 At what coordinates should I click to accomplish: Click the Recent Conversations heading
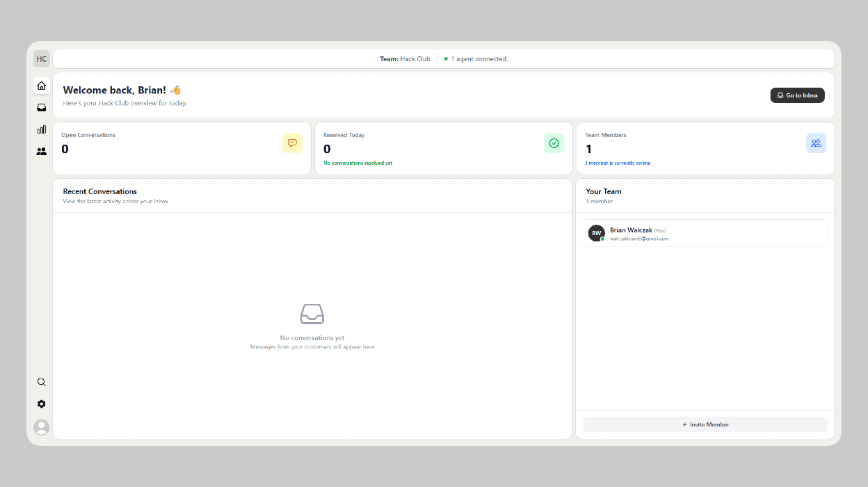pyautogui.click(x=99, y=191)
